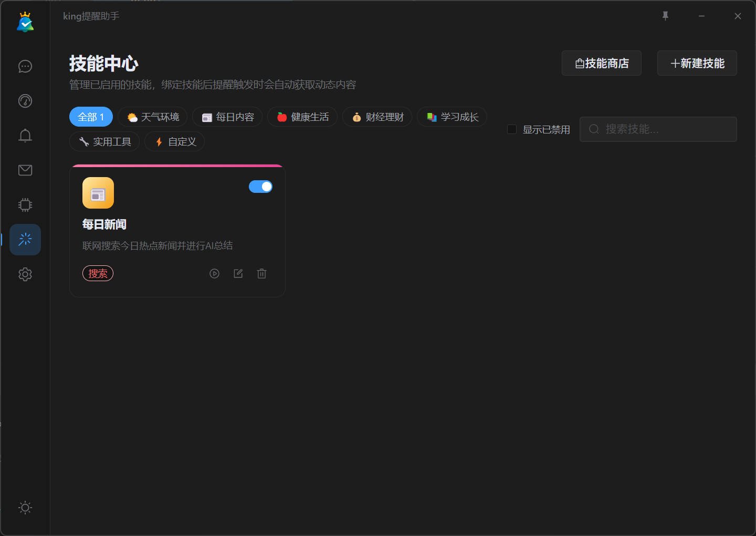The image size is (756, 536).
Task: Run the 每日新闻 skill with the play icon
Action: pos(214,273)
